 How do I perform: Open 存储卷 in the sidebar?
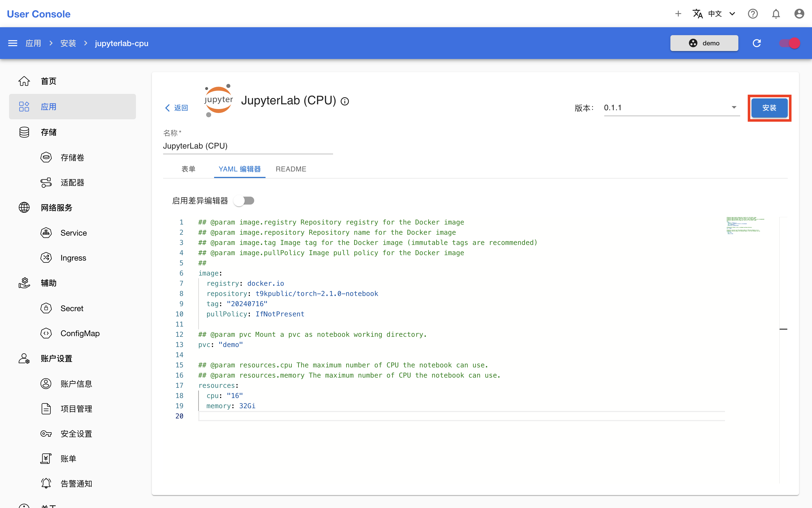72,157
